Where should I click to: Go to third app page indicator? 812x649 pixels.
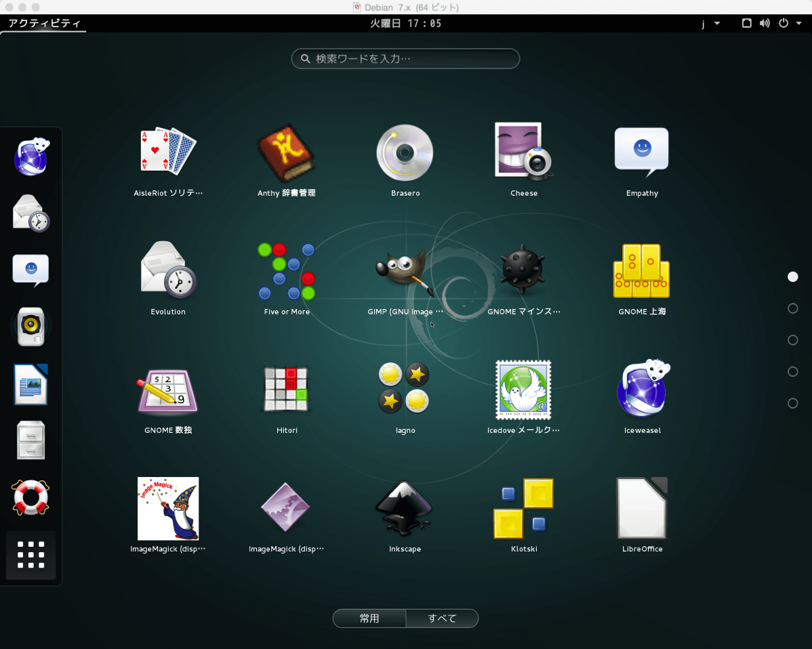(793, 340)
